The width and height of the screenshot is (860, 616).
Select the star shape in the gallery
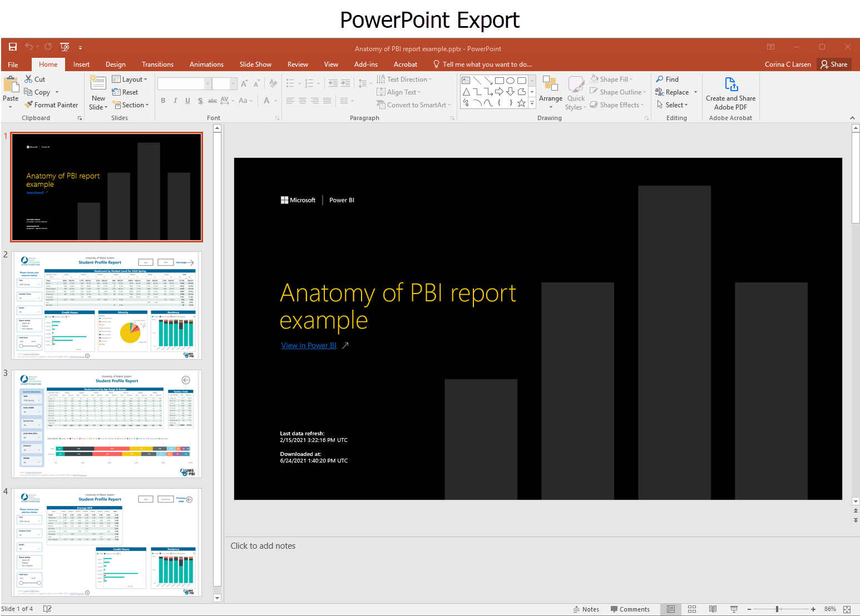[x=521, y=103]
